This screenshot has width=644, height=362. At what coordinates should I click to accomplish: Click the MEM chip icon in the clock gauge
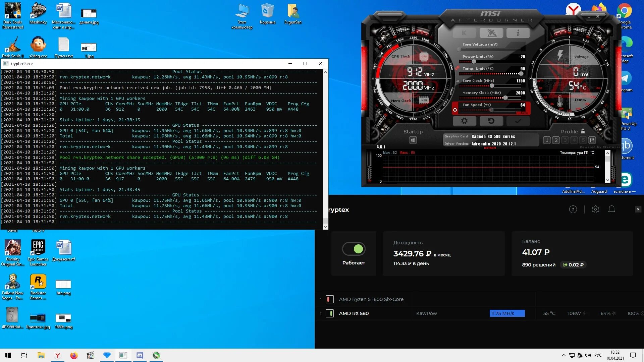[424, 100]
